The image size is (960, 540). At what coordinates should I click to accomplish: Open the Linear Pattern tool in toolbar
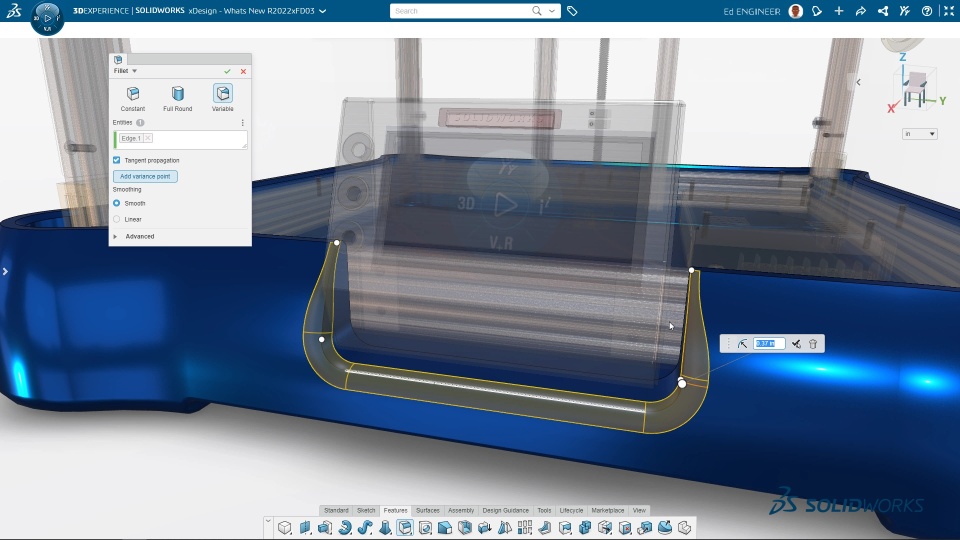525,528
